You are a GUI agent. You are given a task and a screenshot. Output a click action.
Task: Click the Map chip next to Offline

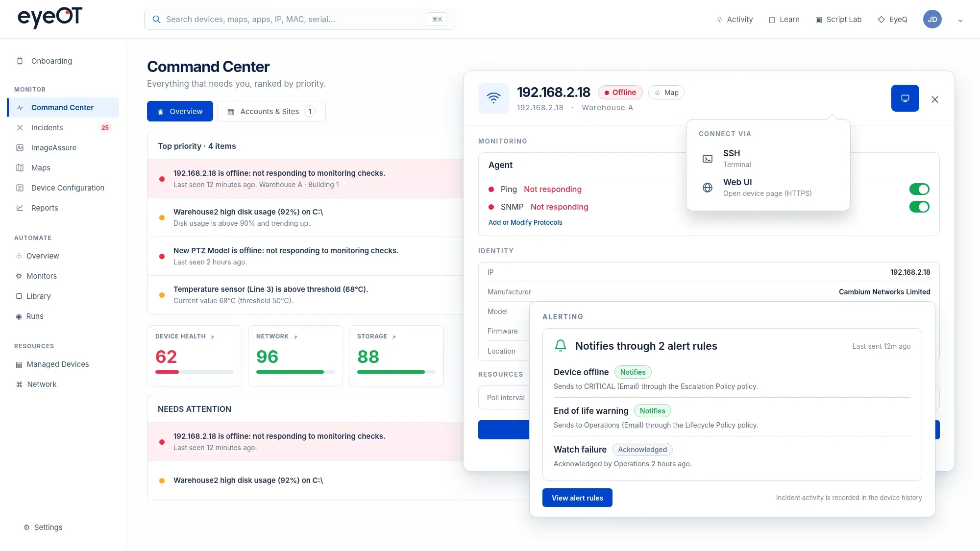[666, 92]
